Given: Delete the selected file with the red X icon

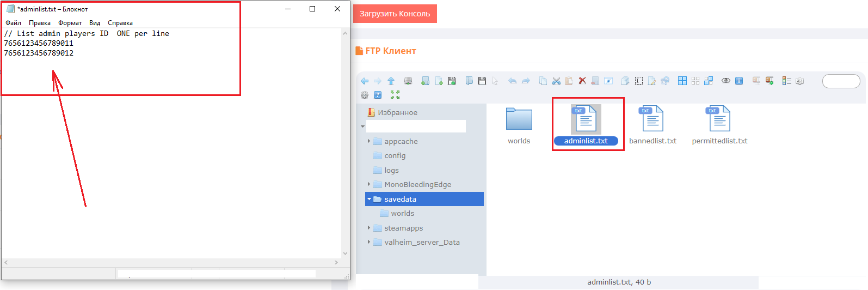Looking at the screenshot, I should pyautogui.click(x=582, y=81).
